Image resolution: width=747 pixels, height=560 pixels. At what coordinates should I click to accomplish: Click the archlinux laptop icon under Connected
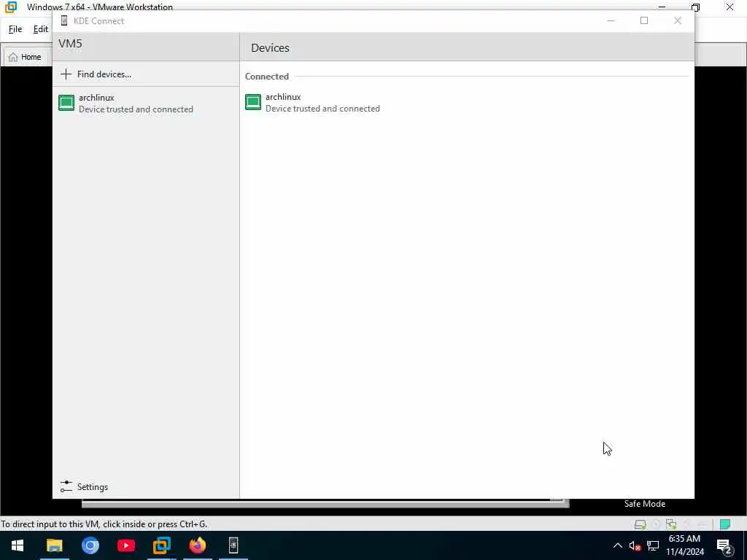click(x=253, y=102)
